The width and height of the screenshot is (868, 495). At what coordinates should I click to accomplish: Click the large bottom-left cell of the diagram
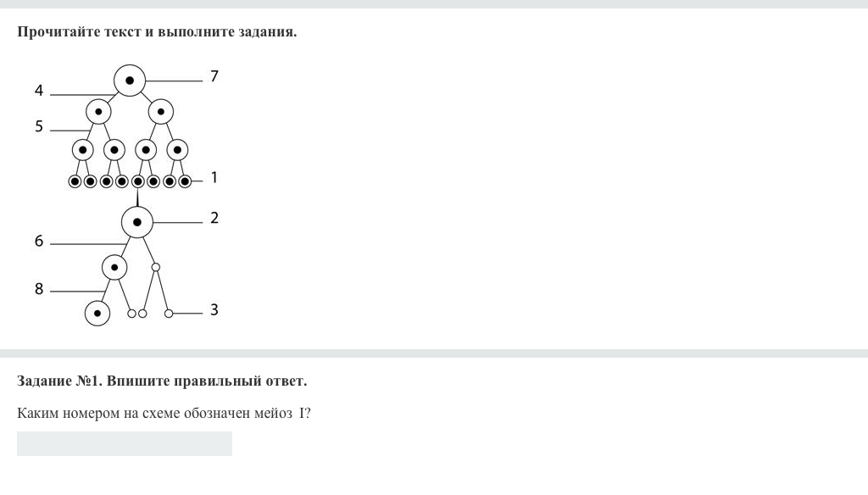click(97, 314)
